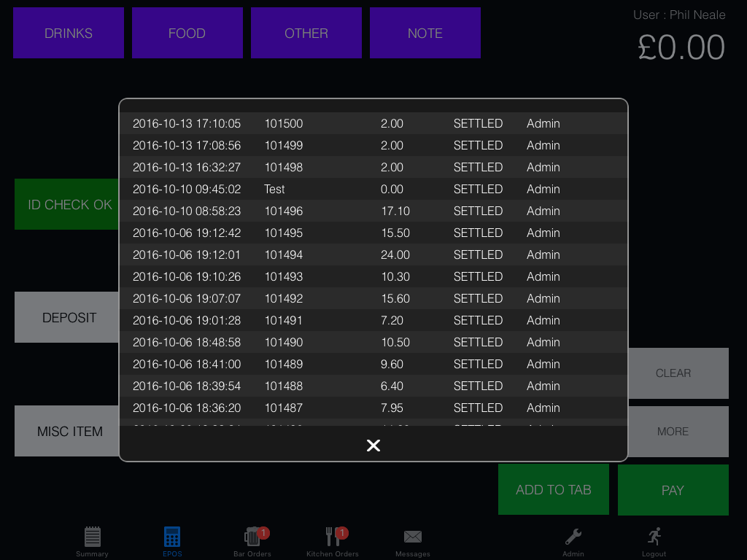Screen dimensions: 747x560
Task: Select the EPOS calculator icon
Action: tap(172, 538)
